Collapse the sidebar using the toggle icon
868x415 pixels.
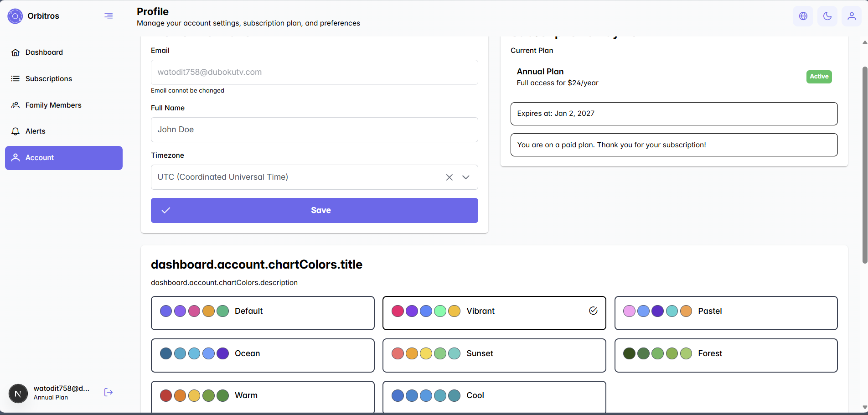coord(108,16)
